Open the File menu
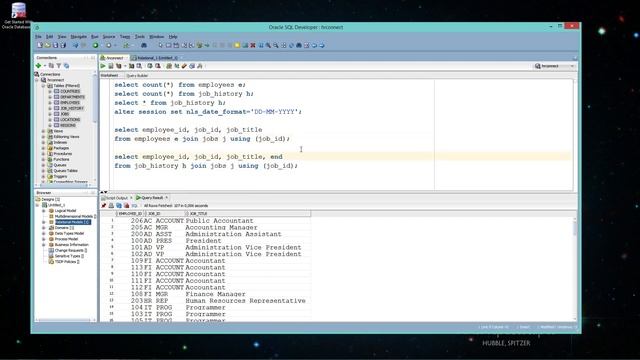 [x=38, y=37]
